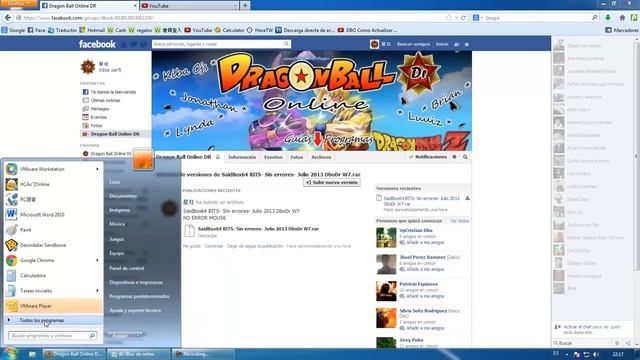The height and width of the screenshot is (360, 640).
Task: Click Subir nueva versión button
Action: point(332,182)
